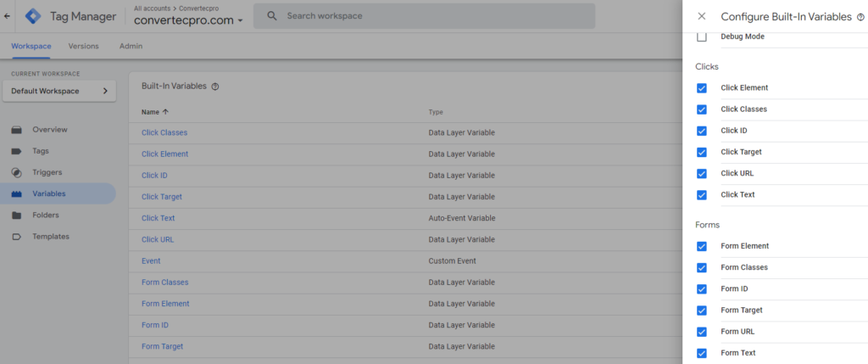
Task: Go to Triggers via its sidebar icon
Action: coord(17,172)
